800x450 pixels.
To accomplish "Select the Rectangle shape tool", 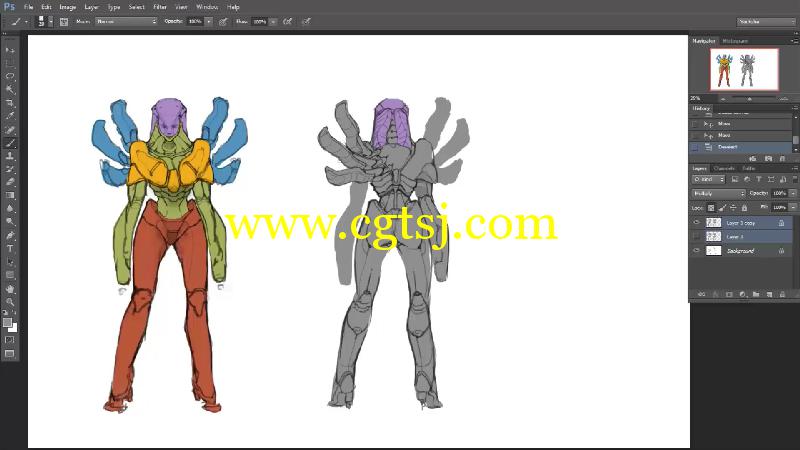I will pyautogui.click(x=10, y=275).
